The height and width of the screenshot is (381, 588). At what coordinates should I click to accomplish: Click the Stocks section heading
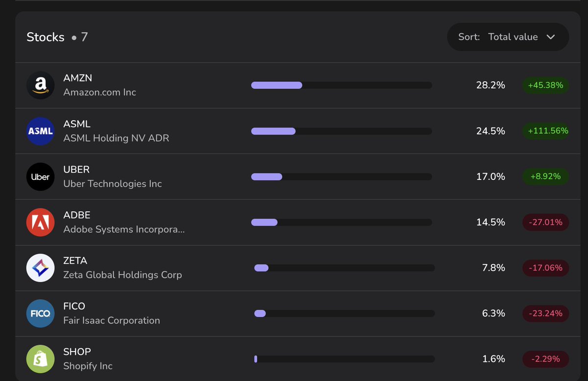[46, 37]
